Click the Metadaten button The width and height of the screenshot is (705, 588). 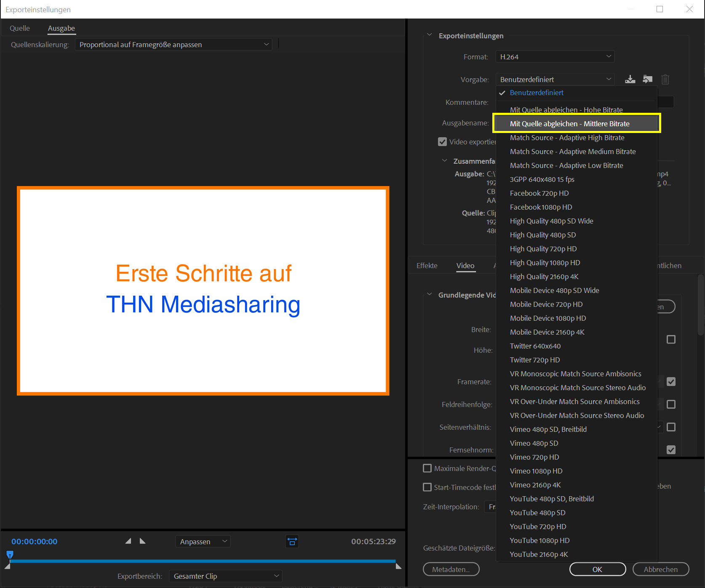point(451,569)
